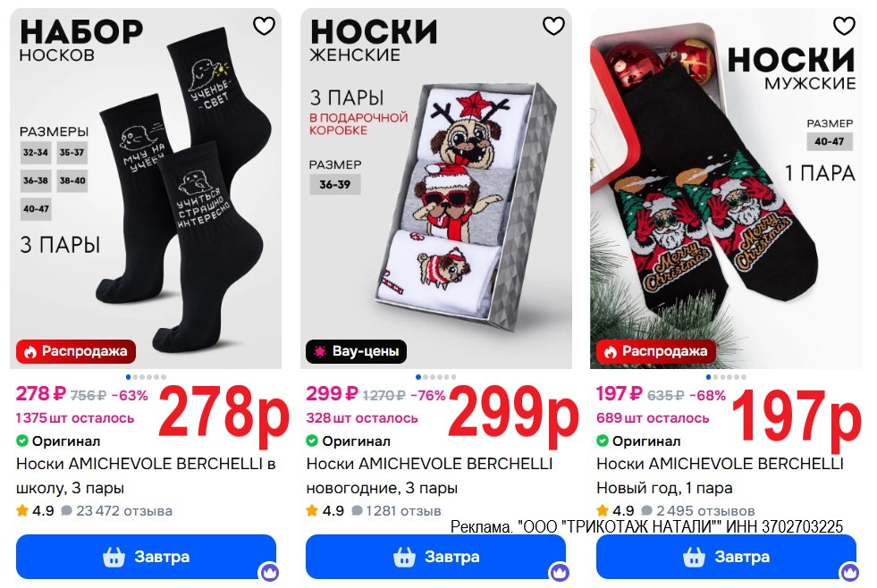Favorite the school socks set with heart icon
This screenshot has width=877, height=588.
tap(264, 26)
